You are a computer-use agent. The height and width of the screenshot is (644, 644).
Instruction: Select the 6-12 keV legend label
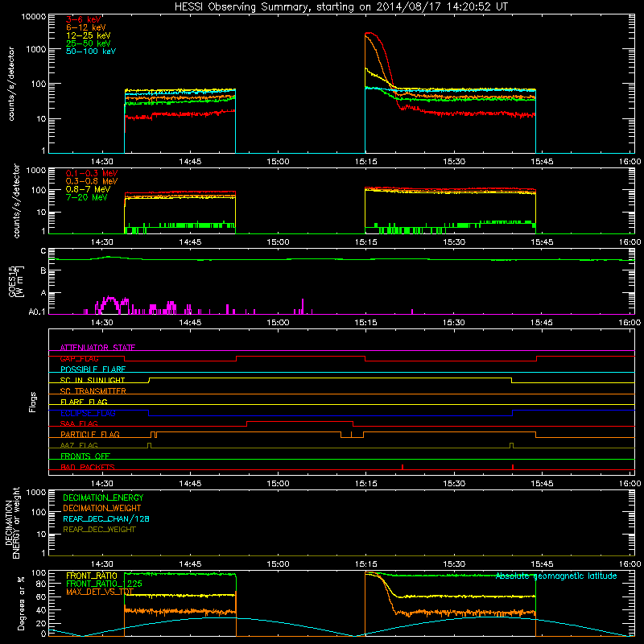(86, 27)
